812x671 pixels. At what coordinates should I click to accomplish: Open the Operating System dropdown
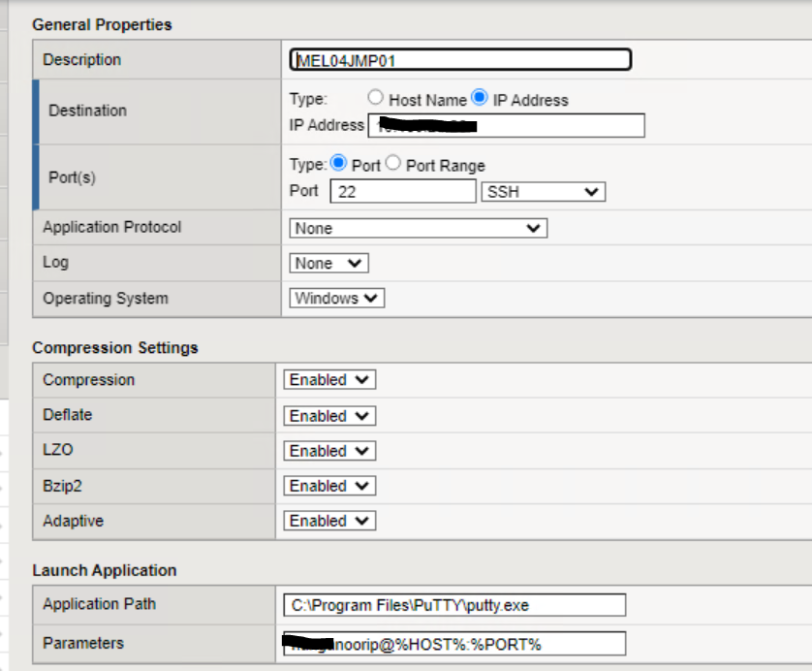(336, 298)
